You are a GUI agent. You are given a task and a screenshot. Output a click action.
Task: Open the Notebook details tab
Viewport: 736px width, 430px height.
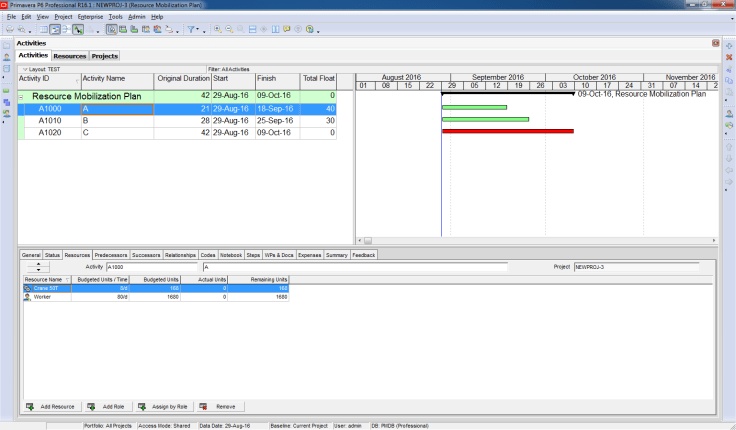tap(231, 255)
